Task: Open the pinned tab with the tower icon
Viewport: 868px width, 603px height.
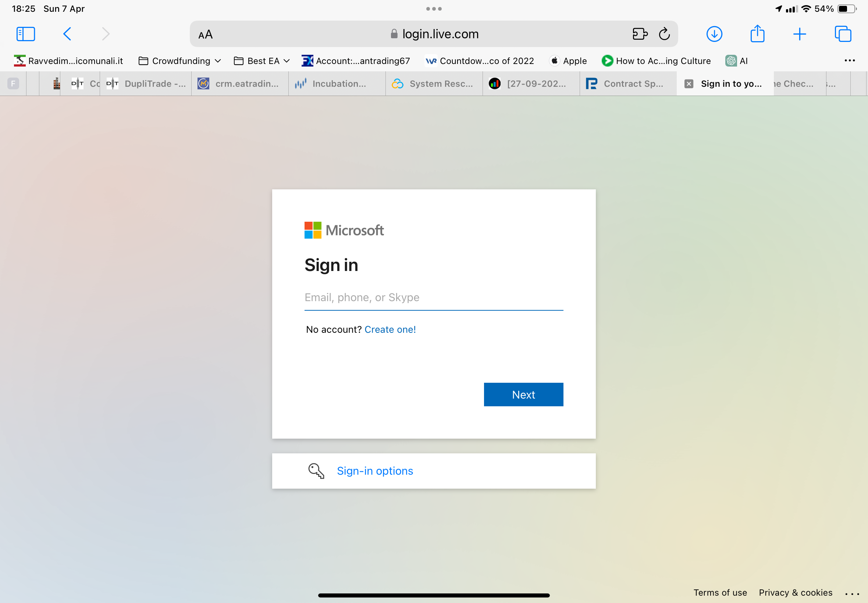Action: (x=56, y=83)
